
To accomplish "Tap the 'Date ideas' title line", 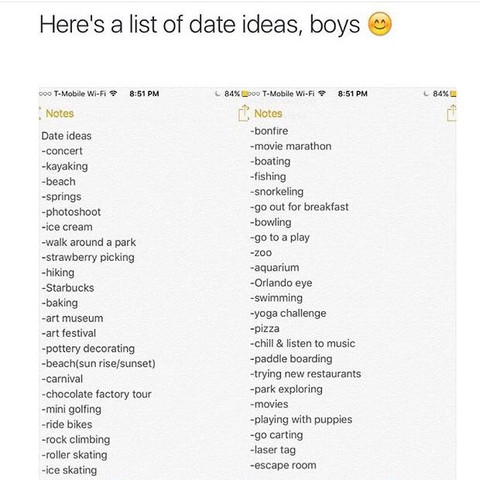I will click(x=66, y=136).
